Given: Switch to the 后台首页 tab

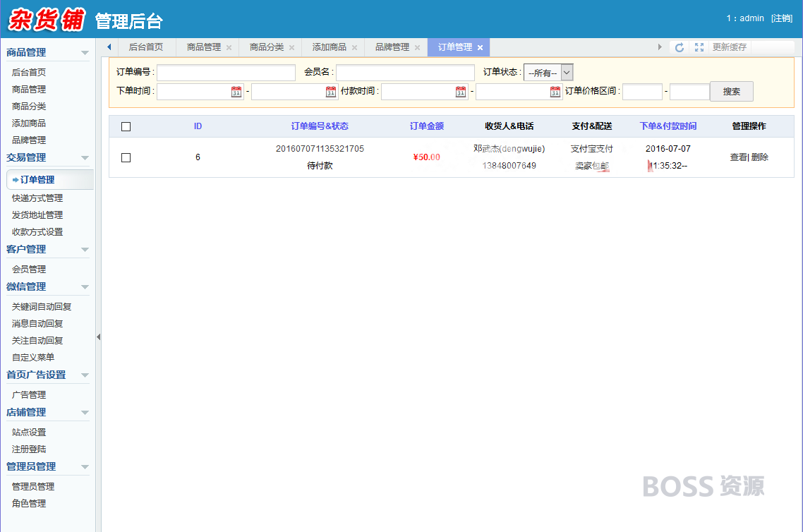Looking at the screenshot, I should pos(146,47).
